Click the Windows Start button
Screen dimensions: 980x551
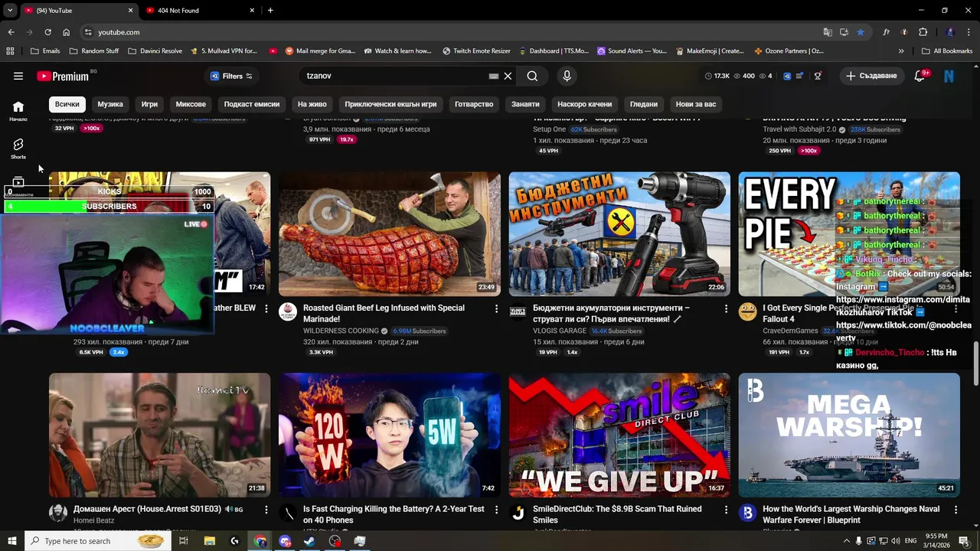11,541
